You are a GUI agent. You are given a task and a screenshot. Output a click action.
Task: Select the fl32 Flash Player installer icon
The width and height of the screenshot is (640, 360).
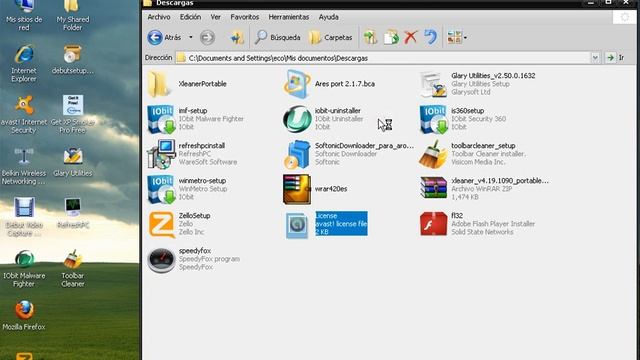click(x=433, y=224)
